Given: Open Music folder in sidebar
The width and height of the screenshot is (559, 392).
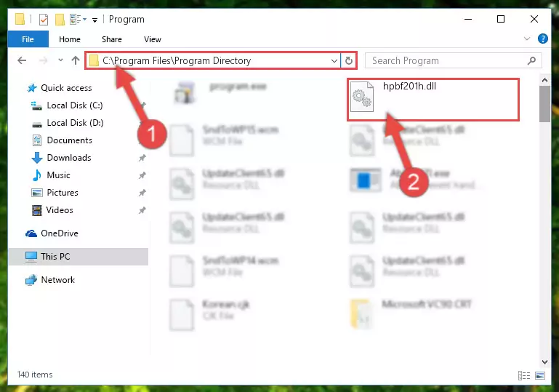Looking at the screenshot, I should pyautogui.click(x=58, y=175).
